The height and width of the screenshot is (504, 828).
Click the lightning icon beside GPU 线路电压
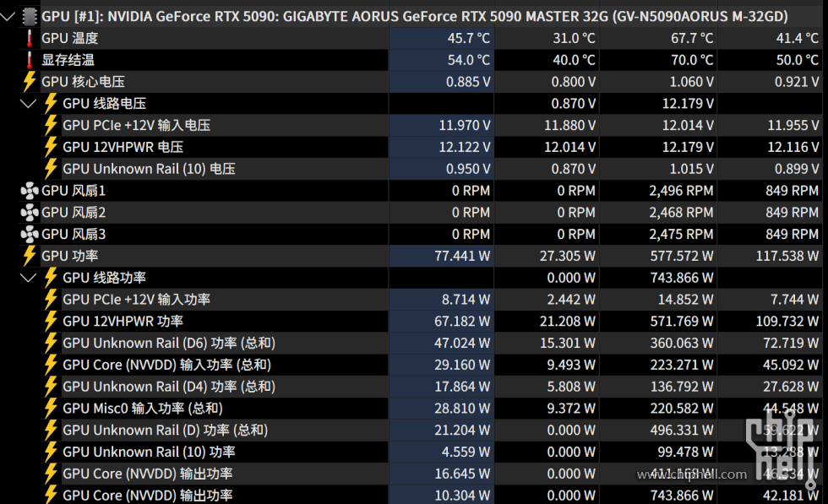pos(51,104)
